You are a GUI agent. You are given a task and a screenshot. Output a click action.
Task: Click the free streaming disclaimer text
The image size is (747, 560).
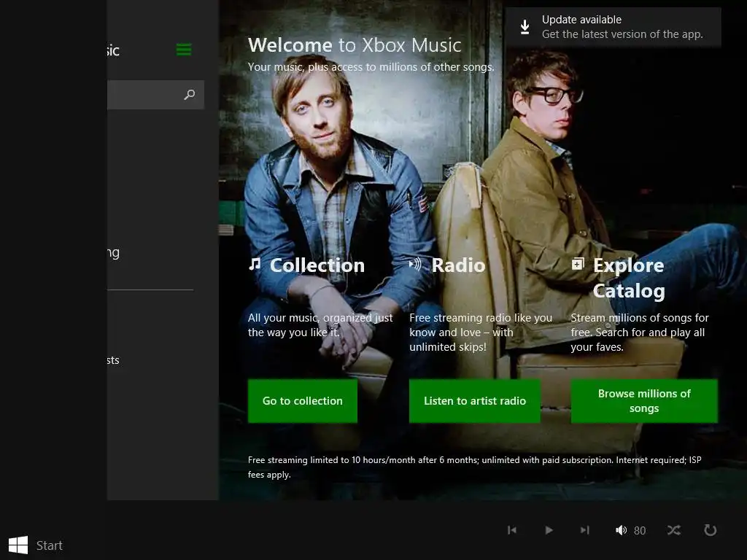click(474, 467)
